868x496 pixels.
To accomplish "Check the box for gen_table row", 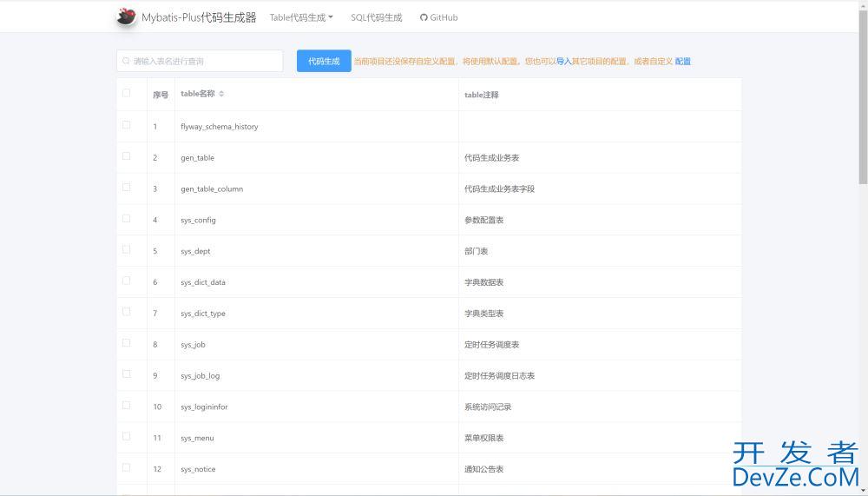I will [x=126, y=156].
